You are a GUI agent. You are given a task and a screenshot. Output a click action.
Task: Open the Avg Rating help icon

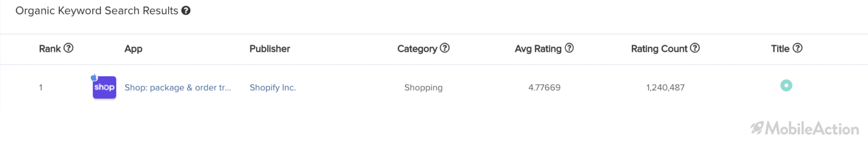click(x=569, y=48)
